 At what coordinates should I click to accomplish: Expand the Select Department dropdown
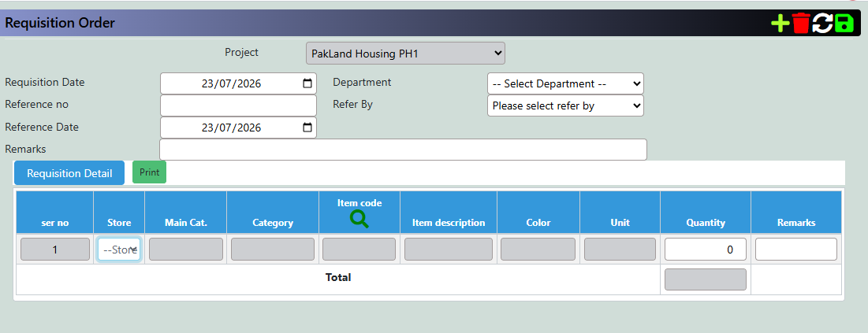pos(565,83)
